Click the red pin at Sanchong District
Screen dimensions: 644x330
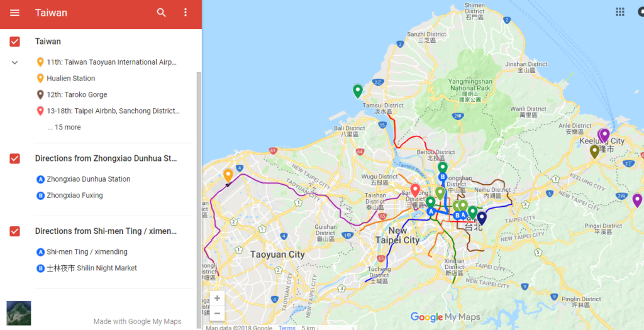tap(415, 190)
